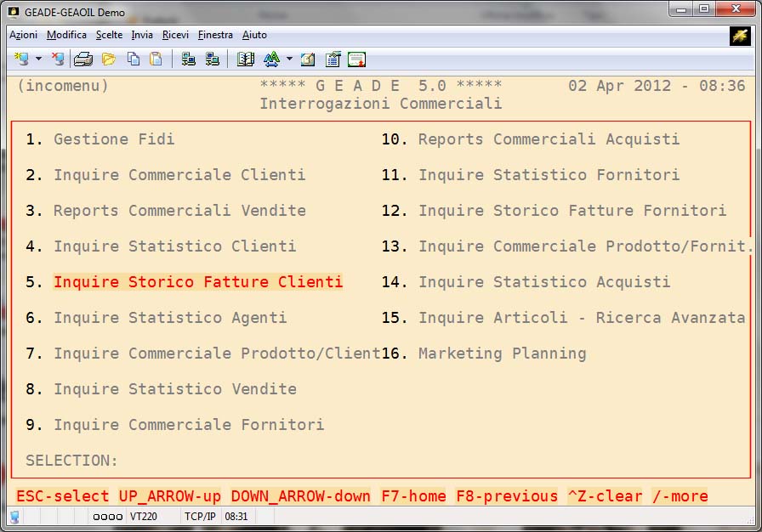Expand the font size dropdown arrow
762x532 pixels.
point(289,59)
